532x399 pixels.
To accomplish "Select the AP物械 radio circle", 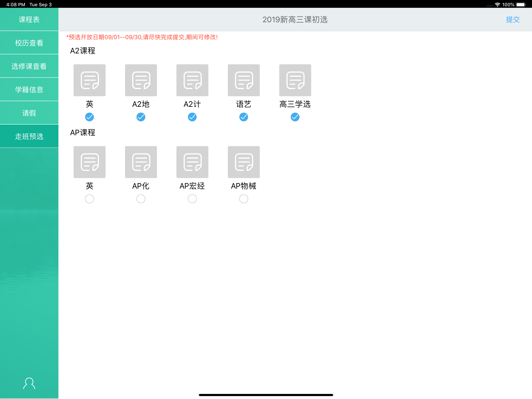I will [x=244, y=199].
